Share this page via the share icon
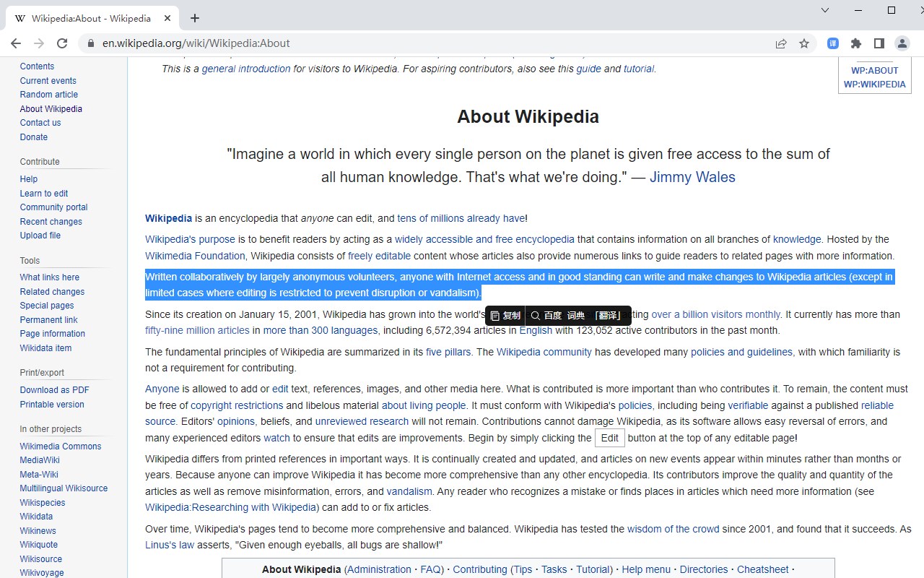The height and width of the screenshot is (578, 924). click(x=781, y=43)
